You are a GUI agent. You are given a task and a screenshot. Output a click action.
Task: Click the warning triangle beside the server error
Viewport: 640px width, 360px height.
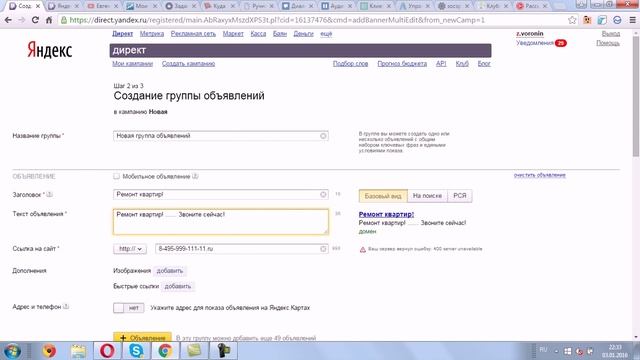coord(362,249)
